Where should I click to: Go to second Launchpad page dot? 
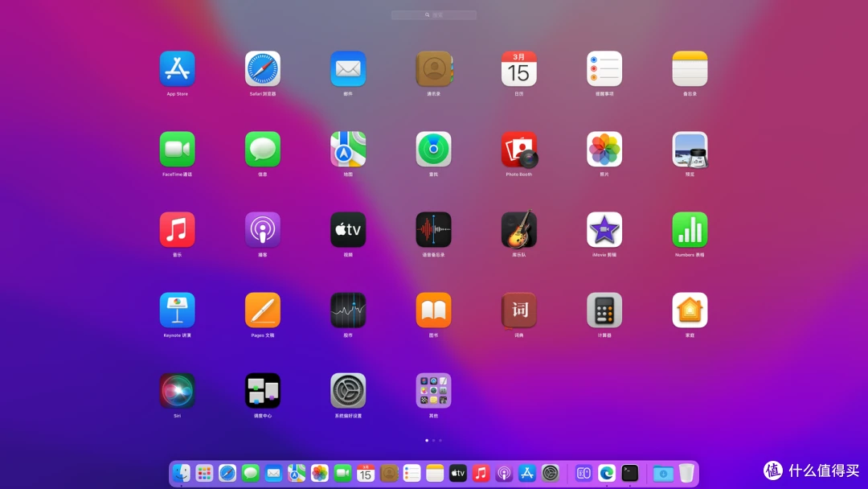(433, 440)
